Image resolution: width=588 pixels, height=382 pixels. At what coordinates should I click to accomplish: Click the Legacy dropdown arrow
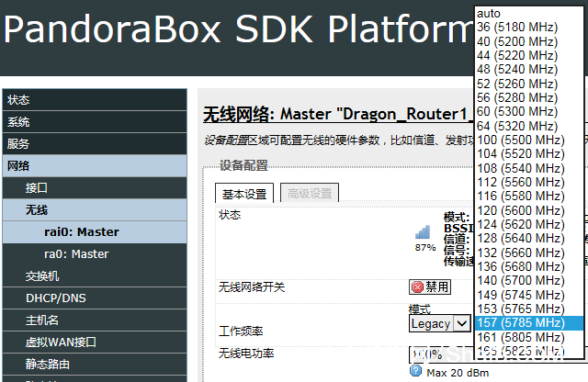click(x=462, y=323)
